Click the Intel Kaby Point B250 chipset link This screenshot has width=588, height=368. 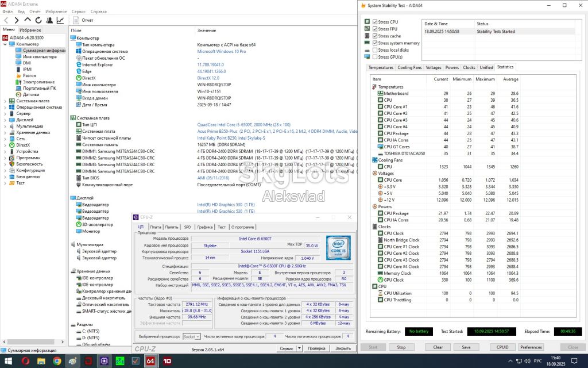coord(231,138)
